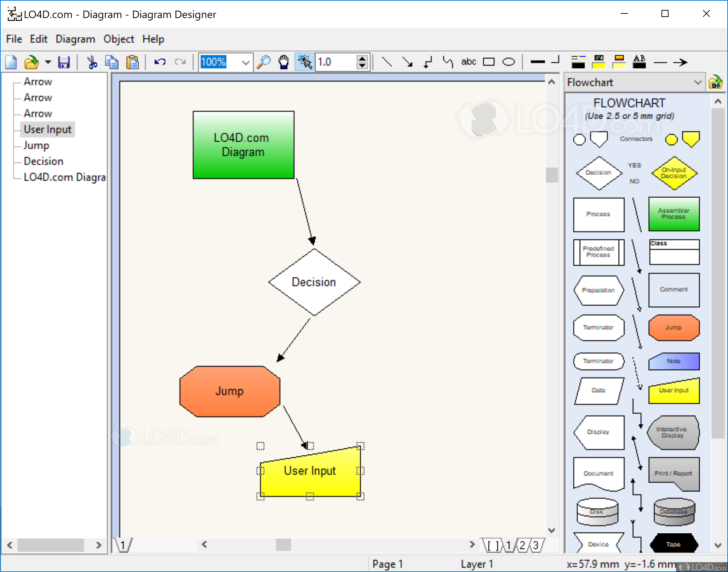Screen dimensions: 728x572
Task: Pick the blue Note palette shape
Action: tap(674, 361)
